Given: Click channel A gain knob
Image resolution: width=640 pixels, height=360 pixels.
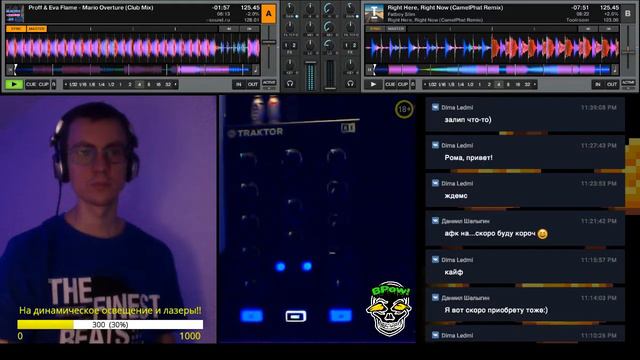Looking at the screenshot, I should click(x=290, y=8).
